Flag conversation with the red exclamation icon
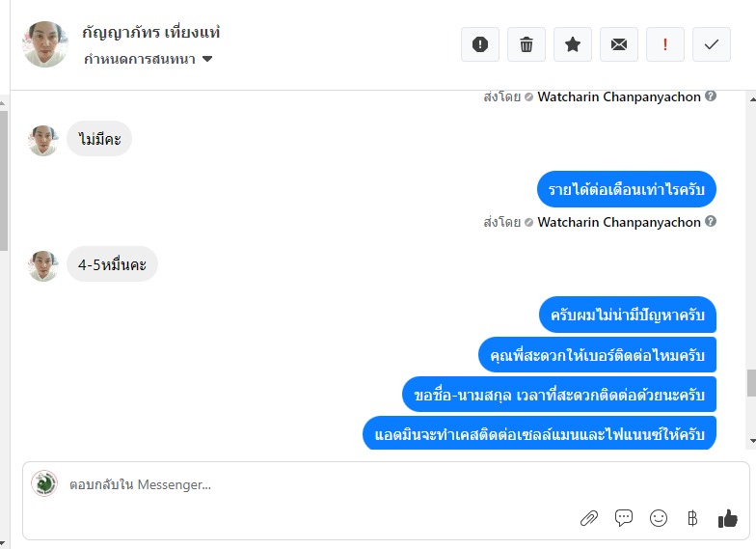Screen dimensions: 756x549 coord(665,44)
